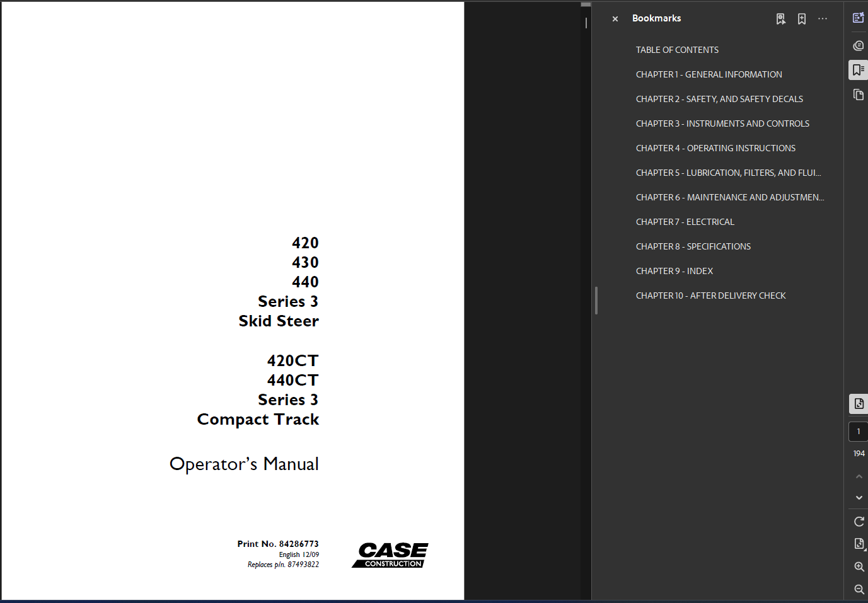Open the page display options icon

[859, 544]
